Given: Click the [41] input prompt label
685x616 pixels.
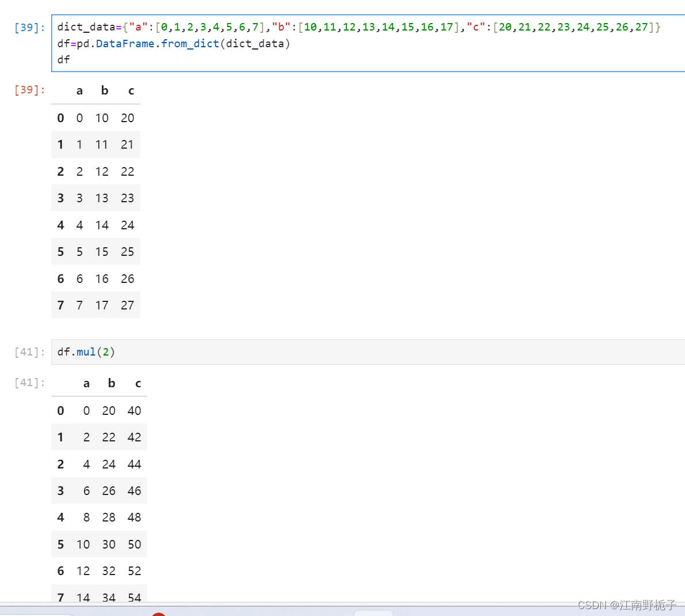Looking at the screenshot, I should click(29, 352).
